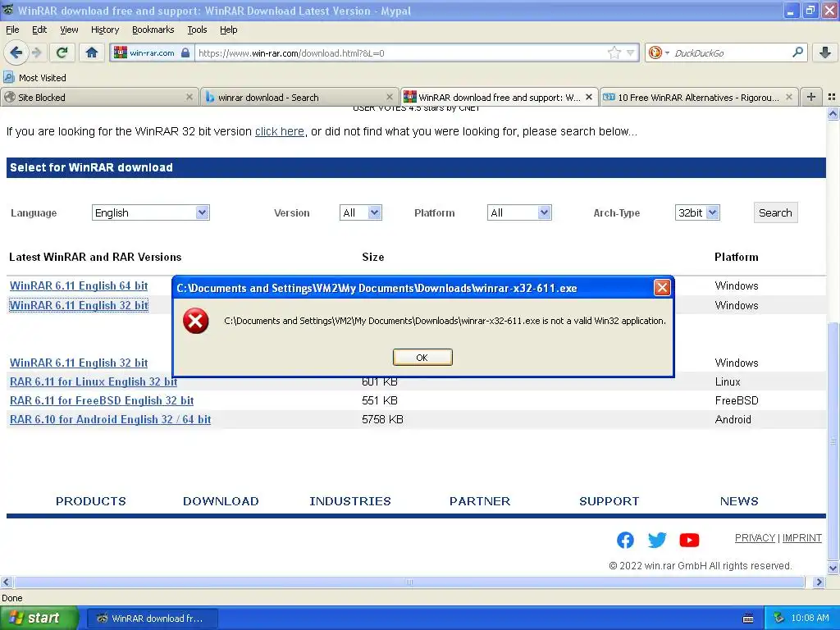This screenshot has width=840, height=630.
Task: Reload the page with the refresh icon
Action: click(x=62, y=52)
